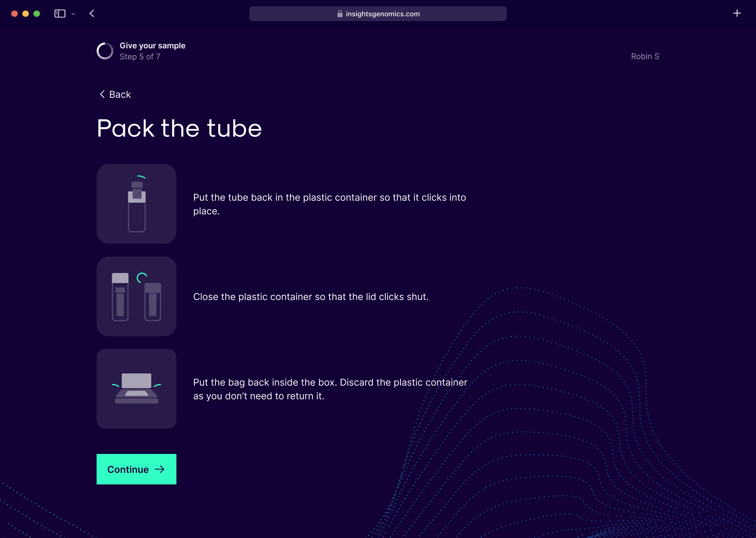Open the tube-in-container illustration
Viewport: 756px width, 538px height.
pyautogui.click(x=136, y=204)
